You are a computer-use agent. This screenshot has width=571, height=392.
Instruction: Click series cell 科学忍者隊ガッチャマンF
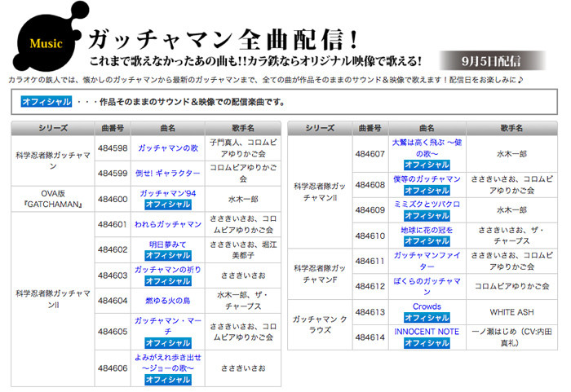click(320, 274)
